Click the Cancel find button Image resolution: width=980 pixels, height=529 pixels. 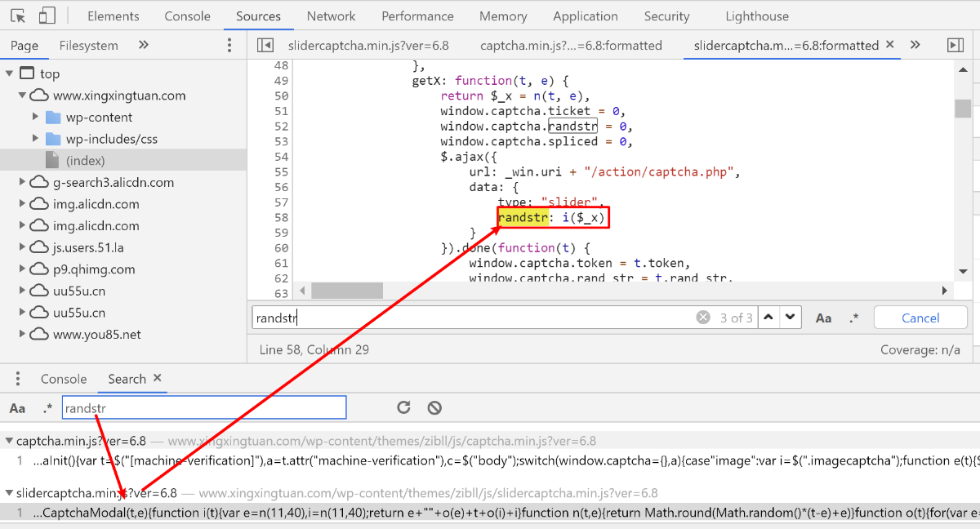tap(920, 318)
